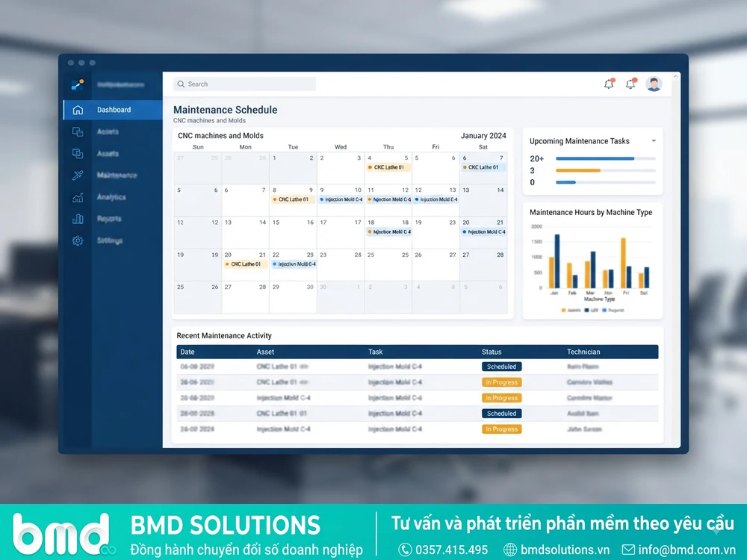The height and width of the screenshot is (560, 747).
Task: Click the Technician column header
Action: (583, 352)
